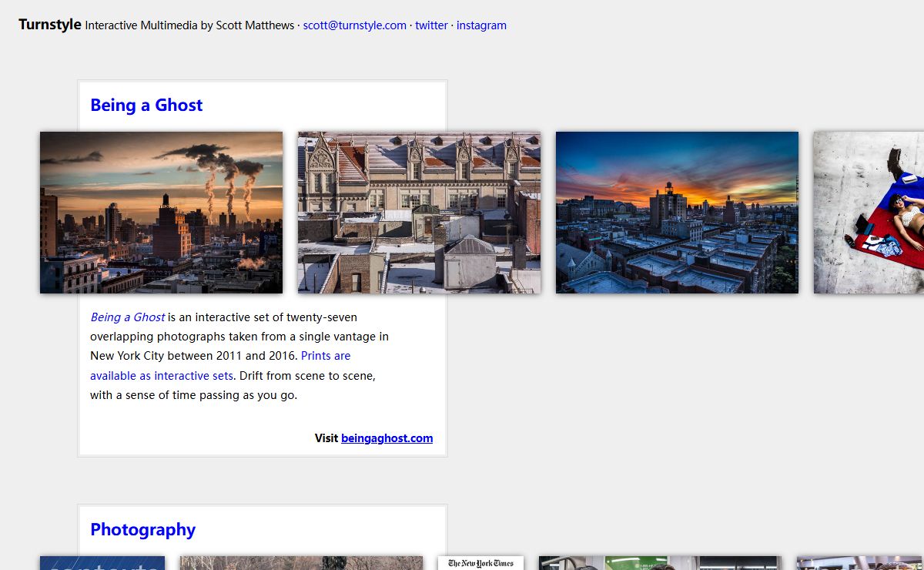924x570 pixels.
Task: Open the snowy gothic rooftops photo
Action: coord(419,213)
